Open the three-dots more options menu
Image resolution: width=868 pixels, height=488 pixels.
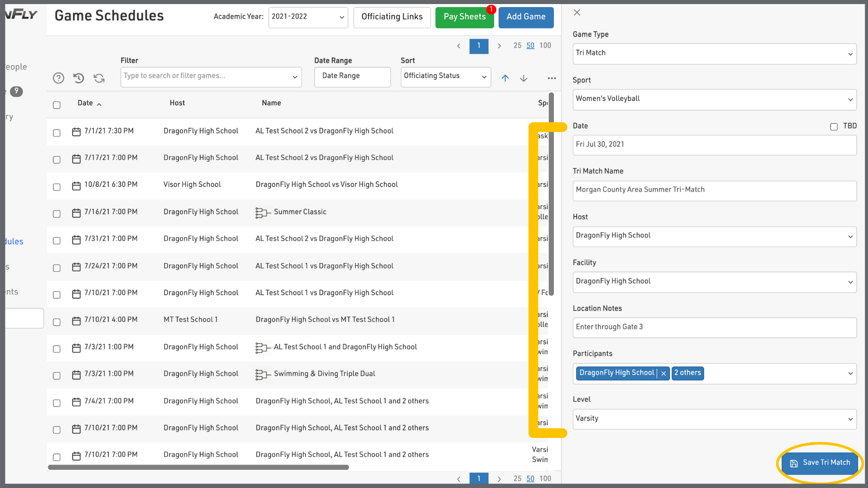pos(552,78)
